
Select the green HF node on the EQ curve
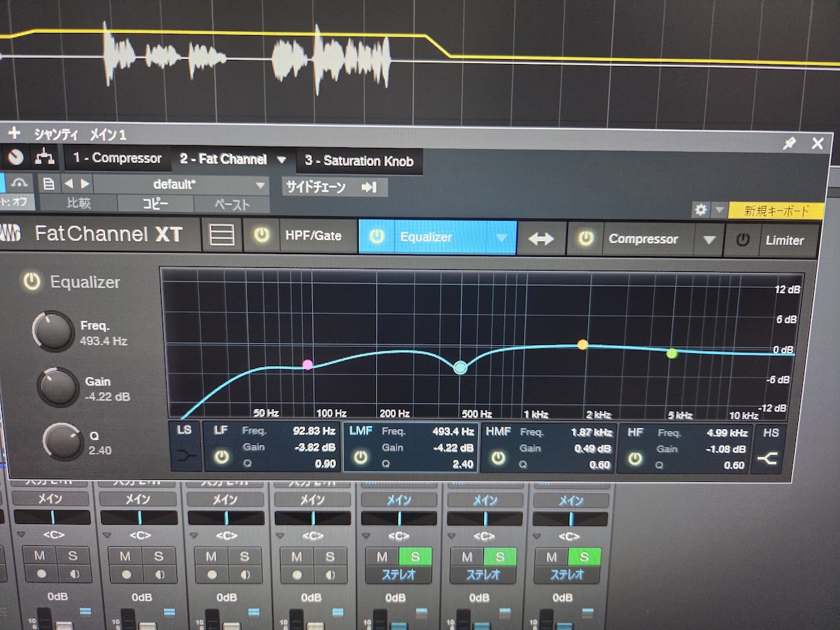click(672, 353)
